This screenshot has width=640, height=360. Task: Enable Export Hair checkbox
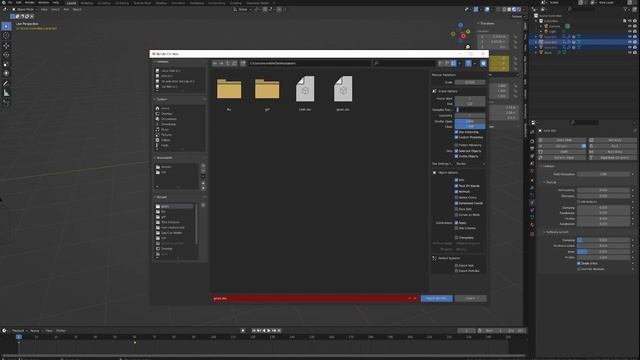(x=456, y=265)
